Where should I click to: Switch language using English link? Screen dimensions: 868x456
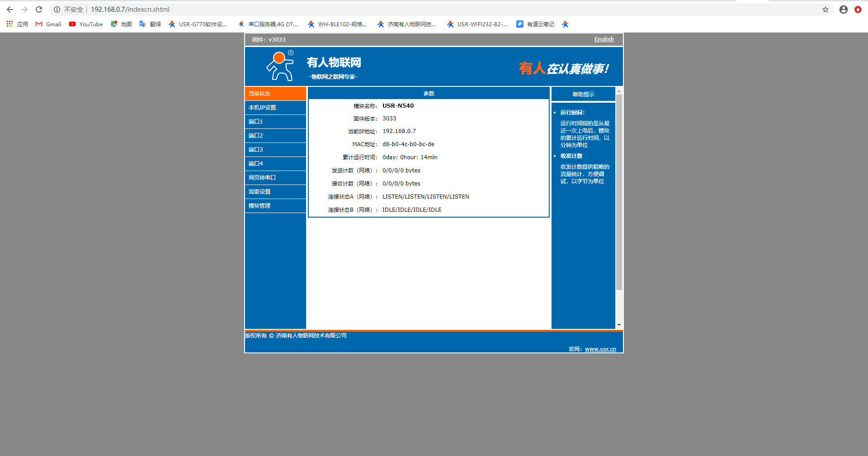pyautogui.click(x=604, y=39)
